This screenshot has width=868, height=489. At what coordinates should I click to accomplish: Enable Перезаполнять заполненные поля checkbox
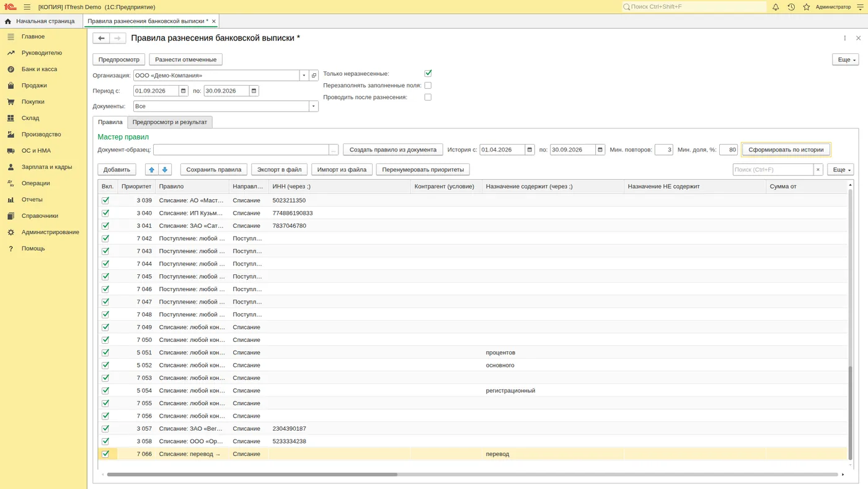click(x=428, y=85)
